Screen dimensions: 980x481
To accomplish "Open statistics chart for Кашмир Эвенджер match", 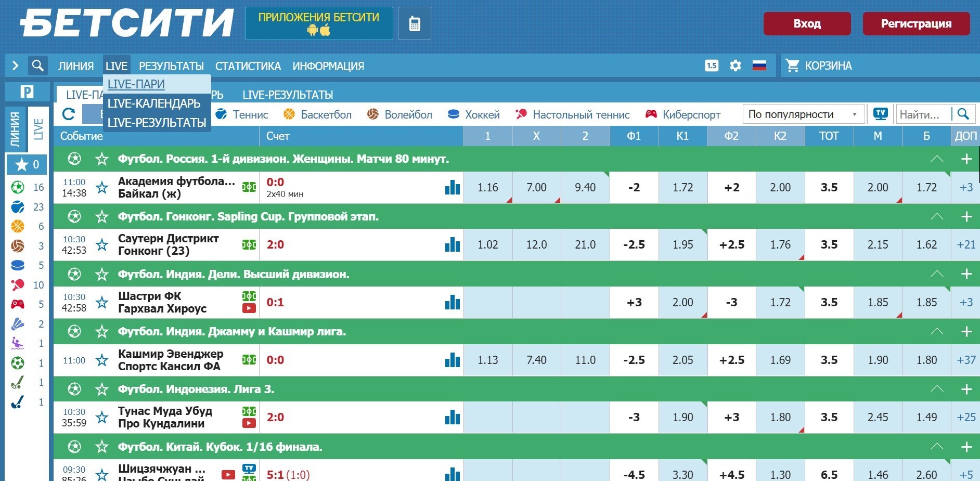I will 453,360.
